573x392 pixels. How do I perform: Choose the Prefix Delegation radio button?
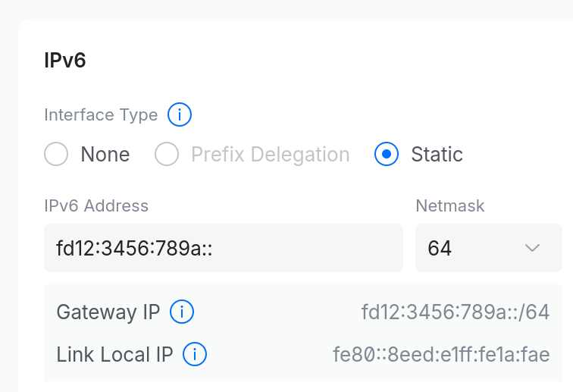pyautogui.click(x=167, y=154)
